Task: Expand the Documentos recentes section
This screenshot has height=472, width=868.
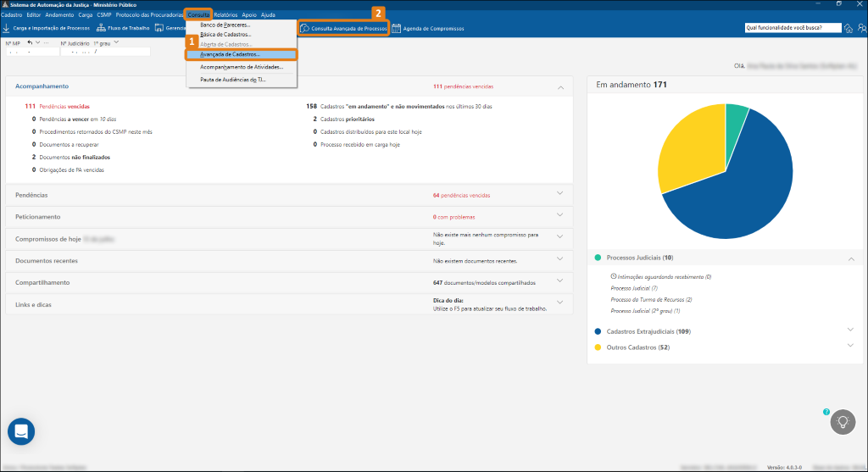Action: 559,258
